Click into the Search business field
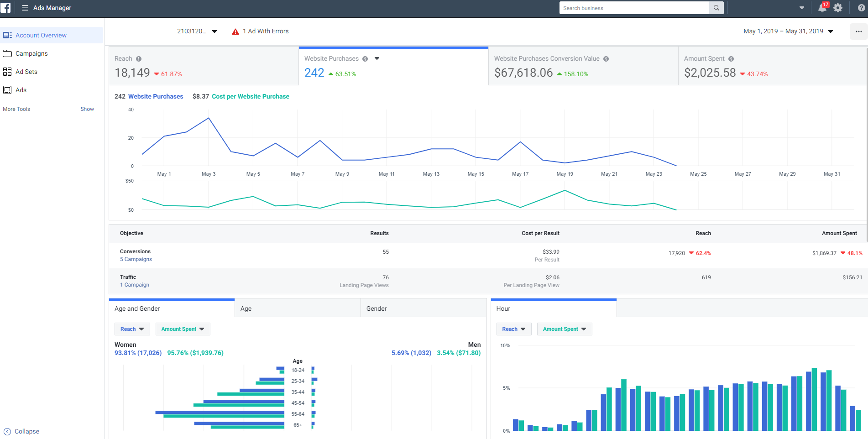868x439 pixels. pos(634,8)
